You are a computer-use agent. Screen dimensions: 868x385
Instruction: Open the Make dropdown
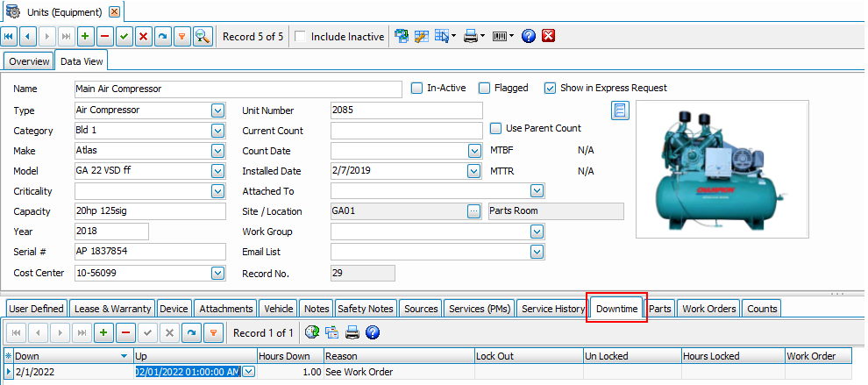point(217,151)
